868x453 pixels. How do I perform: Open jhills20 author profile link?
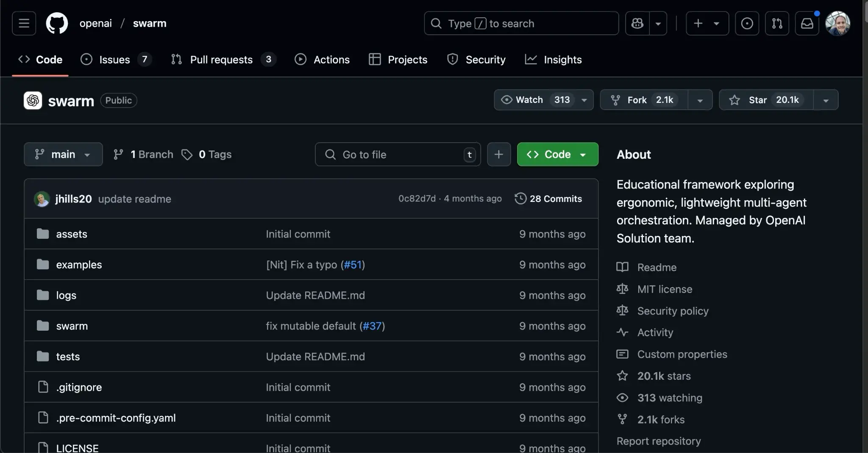[x=73, y=199]
